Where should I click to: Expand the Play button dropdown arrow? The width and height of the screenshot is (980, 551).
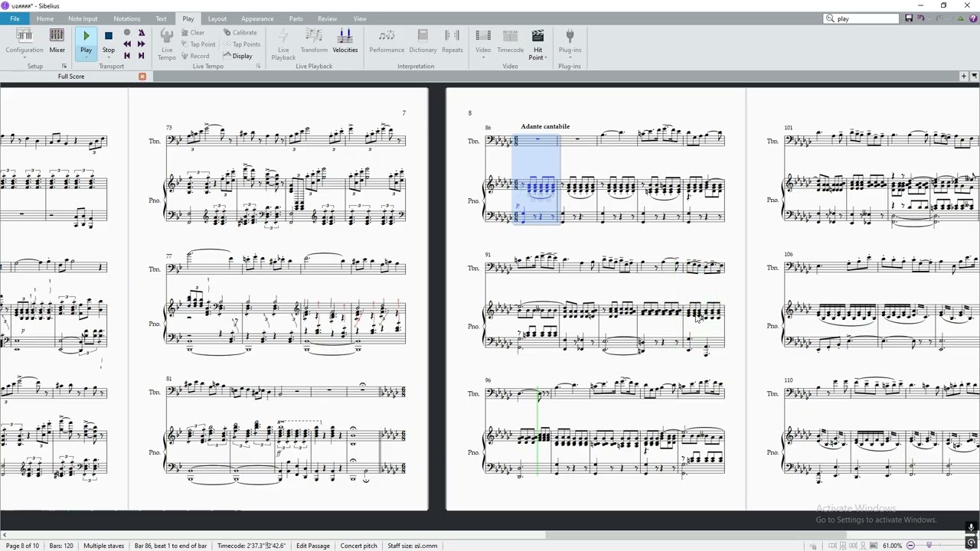(x=86, y=57)
